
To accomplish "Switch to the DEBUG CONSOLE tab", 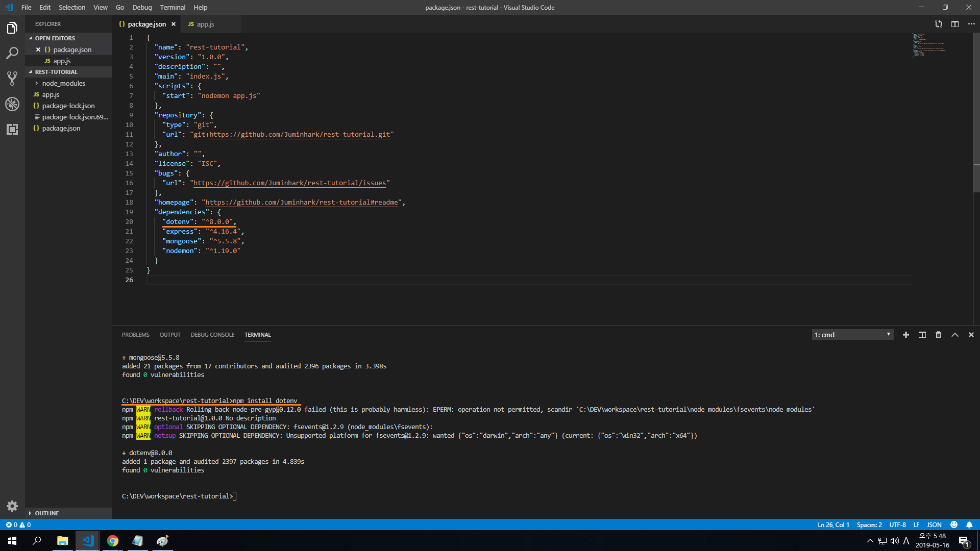I will pyautogui.click(x=212, y=335).
